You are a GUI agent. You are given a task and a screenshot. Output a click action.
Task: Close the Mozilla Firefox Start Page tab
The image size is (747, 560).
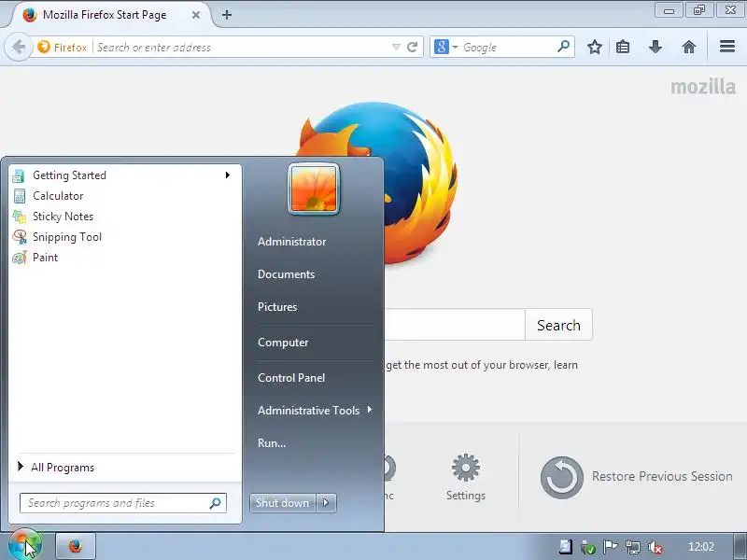pos(196,15)
